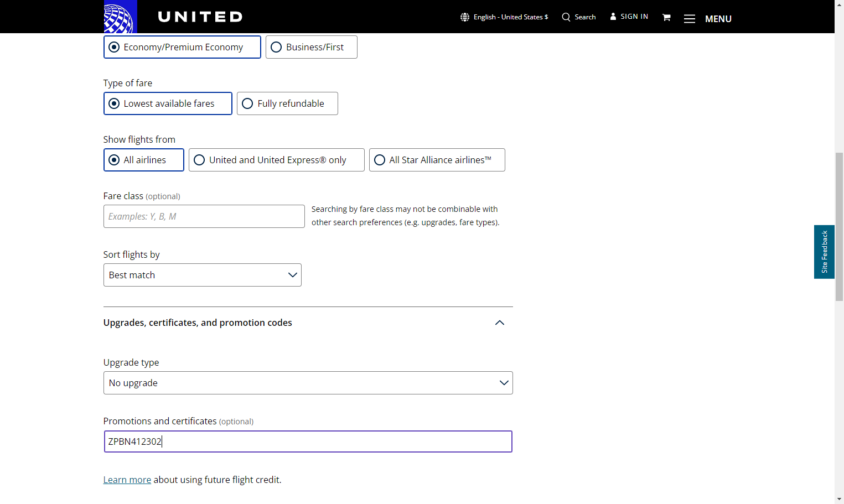Select United and United Express only

pyautogui.click(x=277, y=160)
